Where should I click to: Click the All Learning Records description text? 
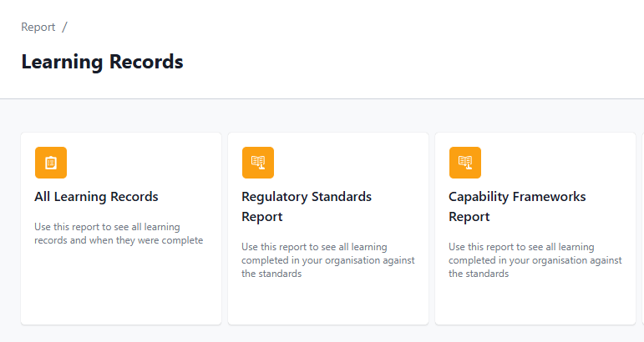(x=119, y=234)
